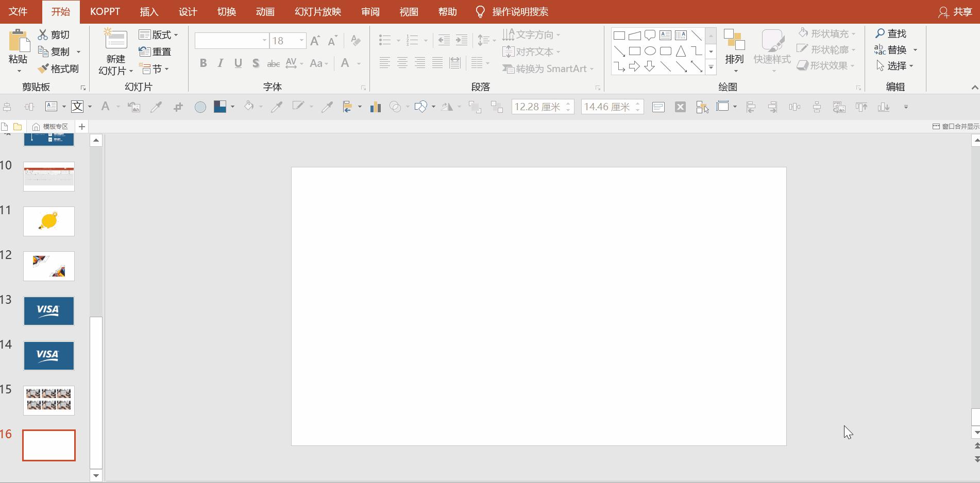Click the Find (查找) magnifier icon

(880, 33)
